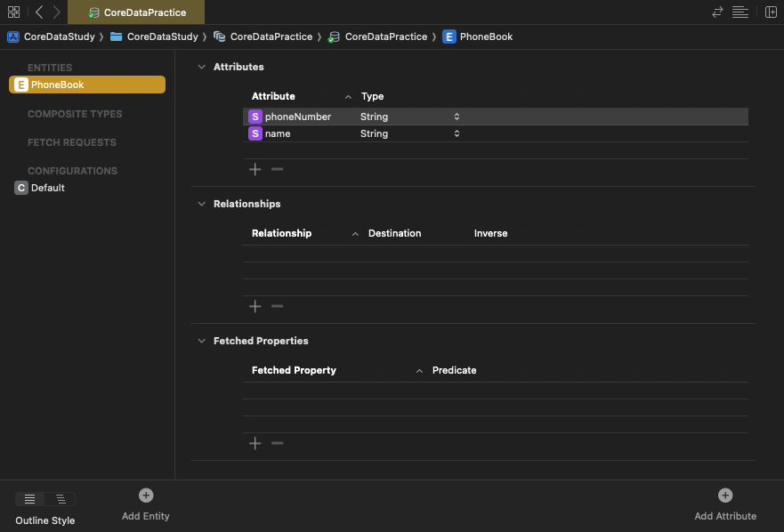Collapse the Fetched Properties section
Screen dimensions: 784x532
coord(201,341)
